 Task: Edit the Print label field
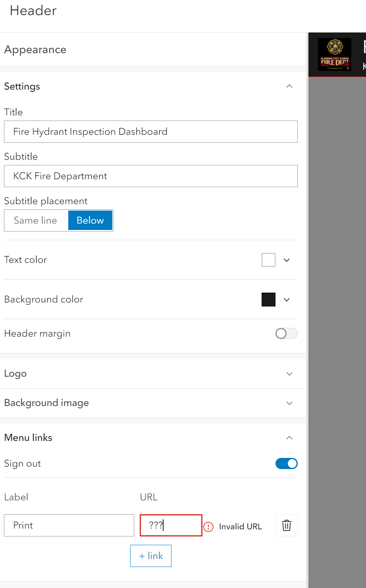pyautogui.click(x=69, y=525)
